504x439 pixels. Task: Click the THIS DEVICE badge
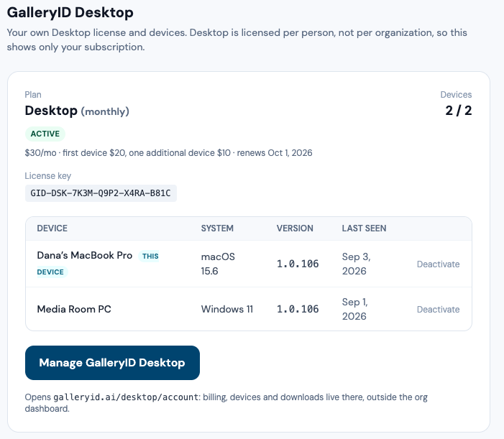98,264
